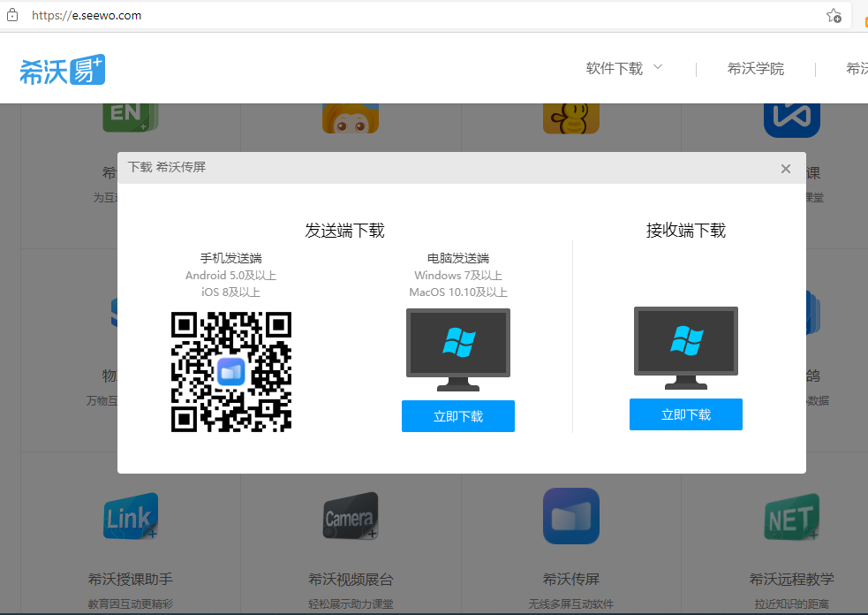Click the MacOS 10.10及以上 text

457,292
